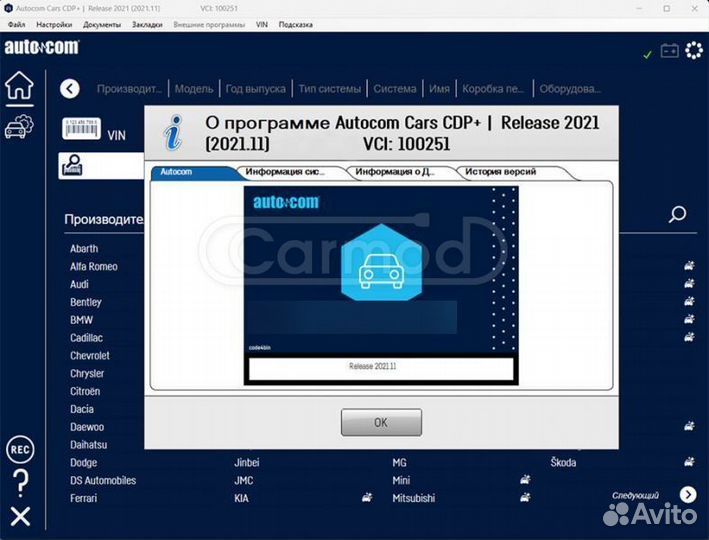Click the OK button
The height and width of the screenshot is (540, 709).
click(381, 422)
